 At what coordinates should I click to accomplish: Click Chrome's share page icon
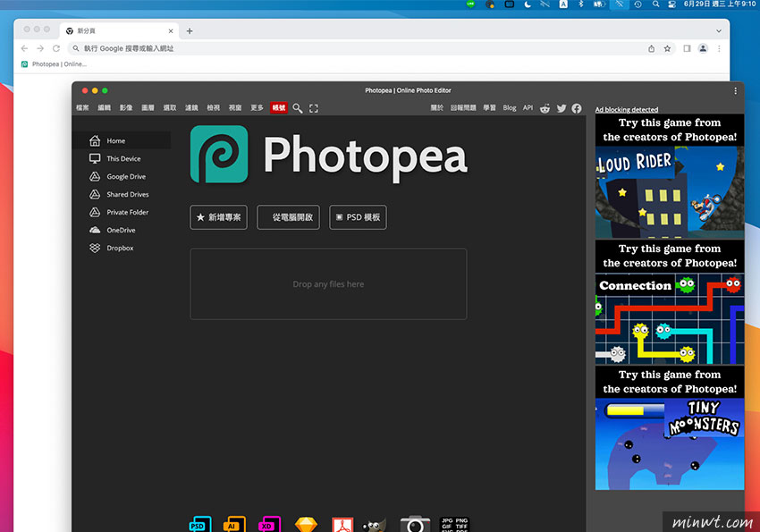click(652, 48)
